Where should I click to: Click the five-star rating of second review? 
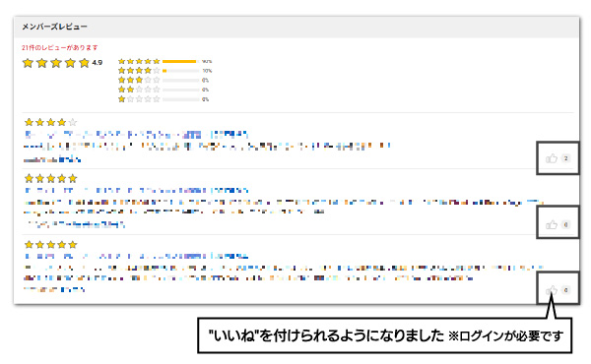click(51, 178)
